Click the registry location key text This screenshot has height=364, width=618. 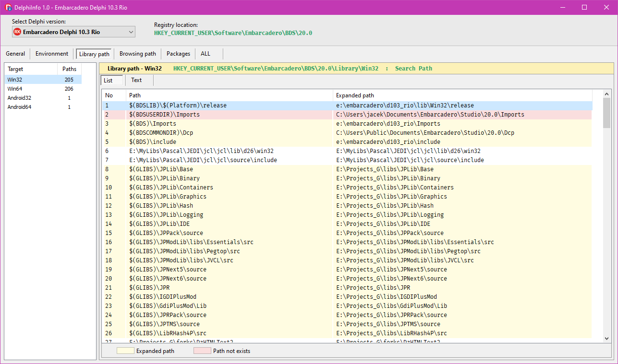(x=233, y=33)
